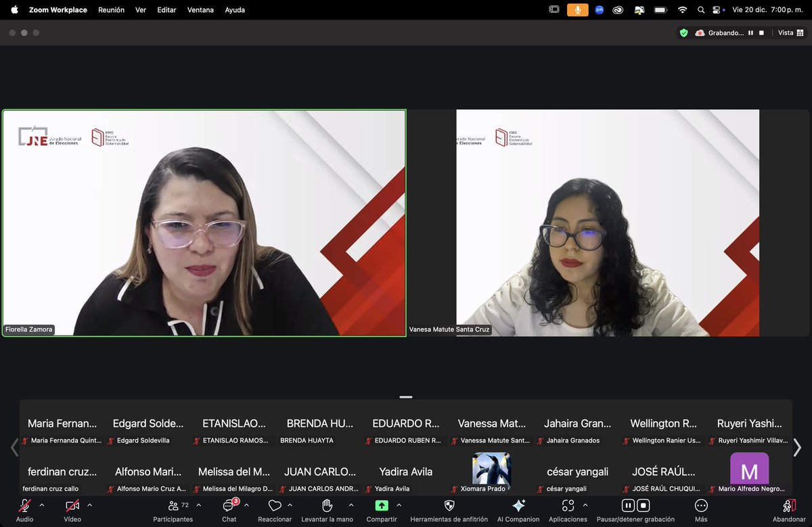Expand the Aplicaciones options arrow
The height and width of the screenshot is (527, 812).
point(585,505)
